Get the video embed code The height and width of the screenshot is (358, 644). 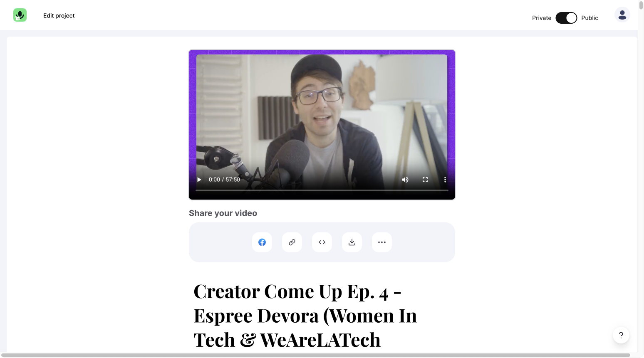pos(322,242)
